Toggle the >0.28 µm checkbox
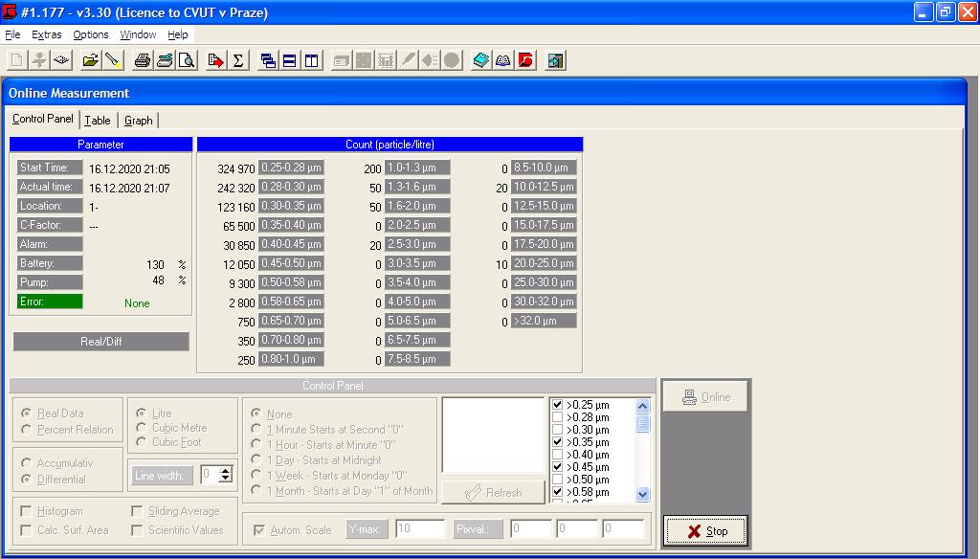The image size is (980, 559). pyautogui.click(x=558, y=417)
